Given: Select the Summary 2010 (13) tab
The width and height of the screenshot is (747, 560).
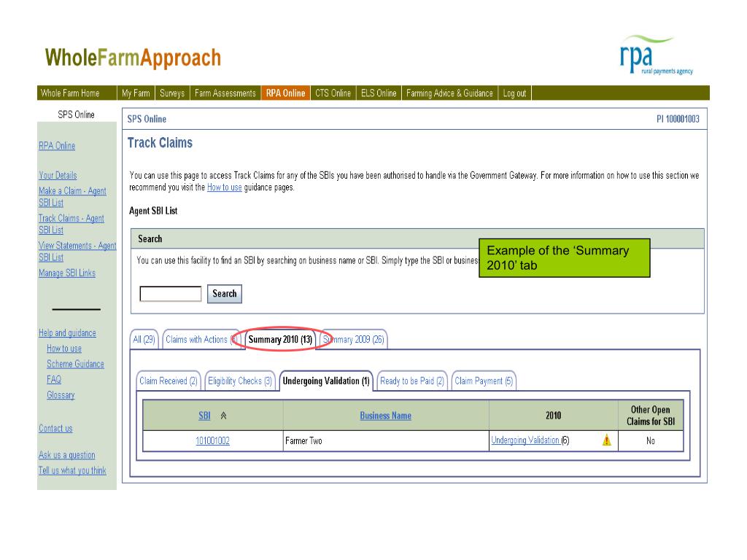Looking at the screenshot, I should [280, 340].
